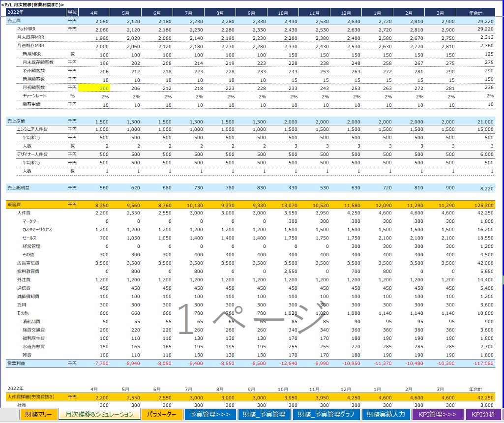The image size is (504, 423).
Task: Click the 18,550 セールス annual total
Action: (x=485, y=238)
